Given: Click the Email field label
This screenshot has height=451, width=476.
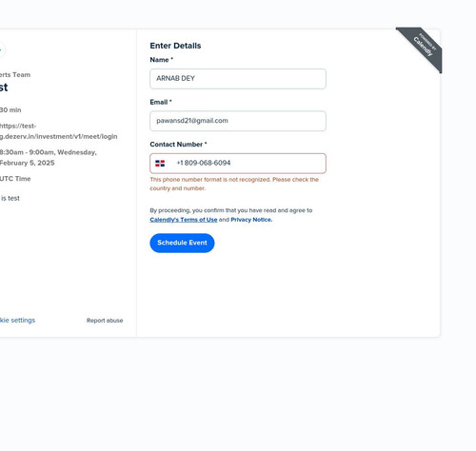Looking at the screenshot, I should pos(161,102).
